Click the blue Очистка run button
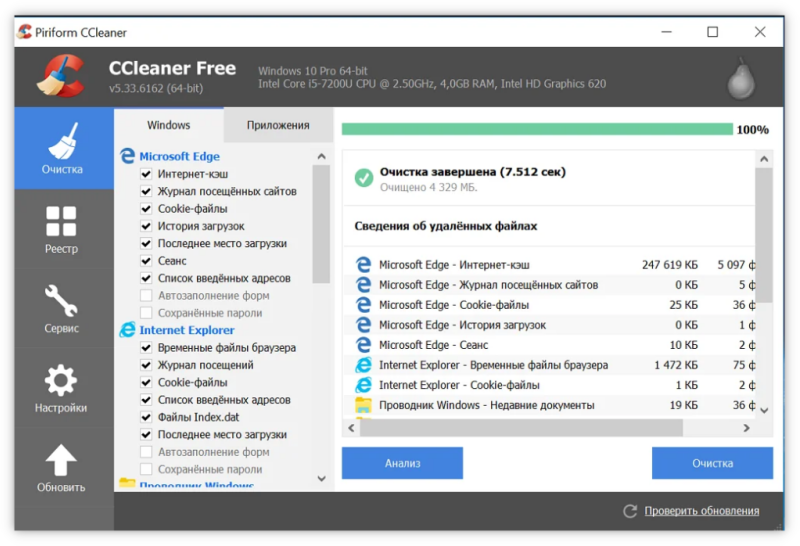The height and width of the screenshot is (546, 800). (712, 463)
